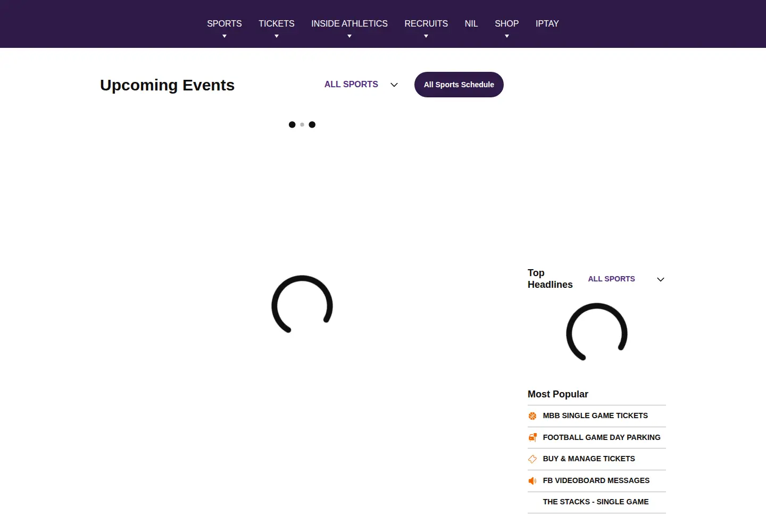Expand the INSIDE ATHLETICS menu arrow
Screen dimensions: 766x532
[x=349, y=36]
